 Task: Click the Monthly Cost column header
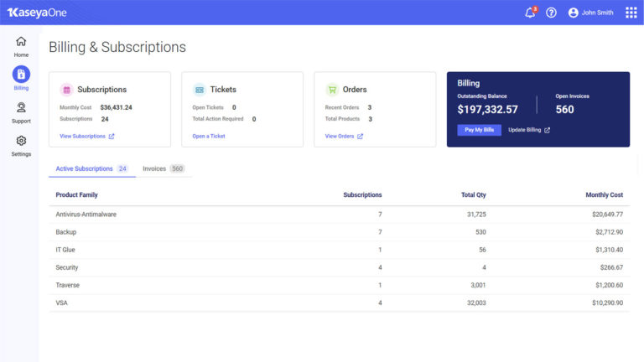[x=604, y=195]
